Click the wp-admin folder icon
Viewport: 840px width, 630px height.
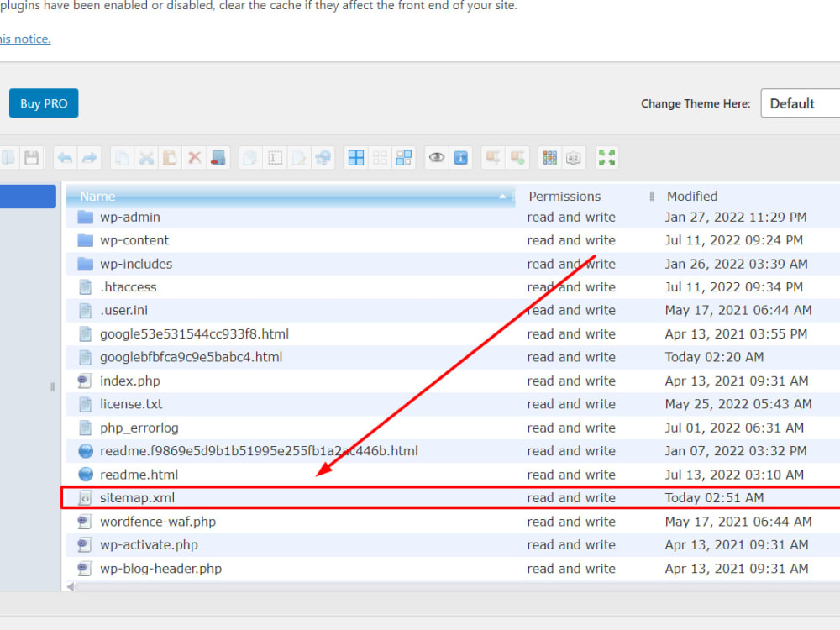tap(85, 217)
